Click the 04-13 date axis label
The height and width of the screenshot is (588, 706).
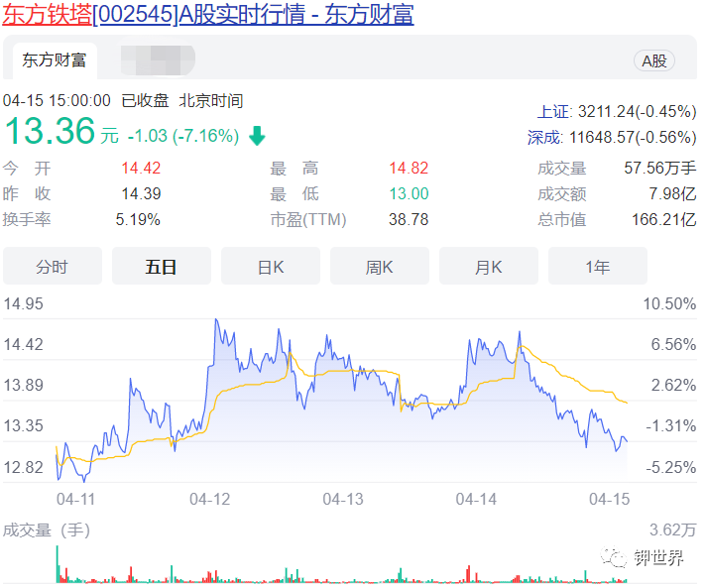343,500
